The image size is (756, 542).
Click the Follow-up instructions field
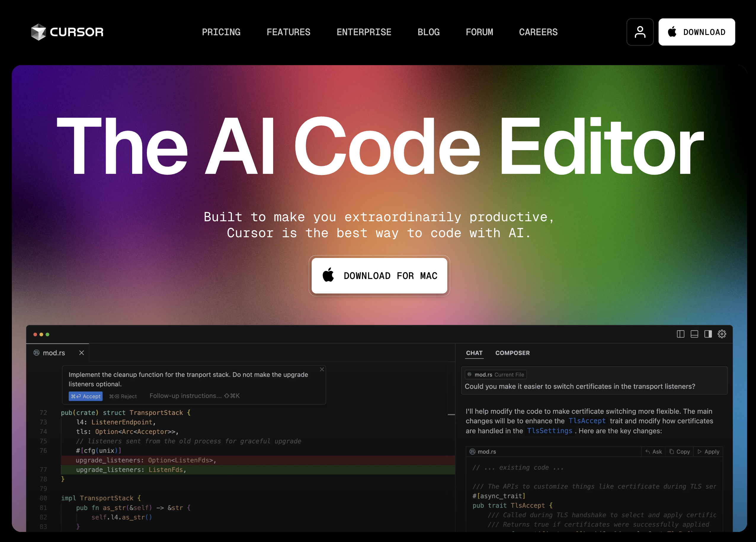(194, 396)
